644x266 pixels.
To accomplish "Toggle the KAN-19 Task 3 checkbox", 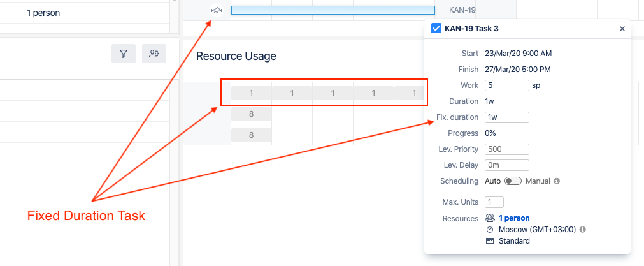I will coord(436,28).
